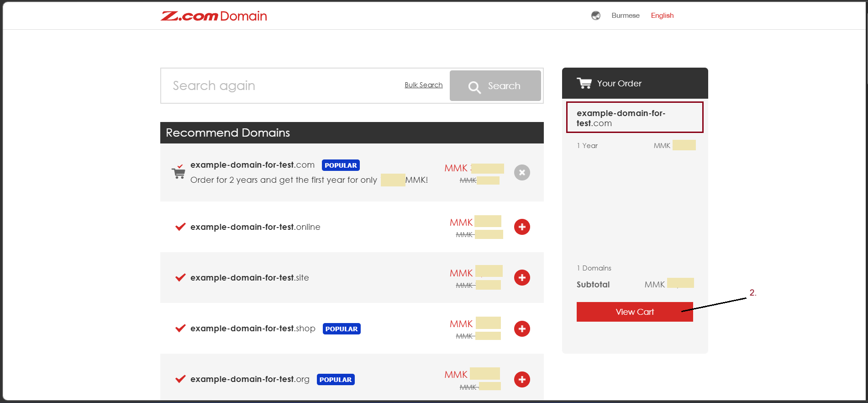
Task: Click the shopping cart icon in Your Order
Action: click(584, 83)
